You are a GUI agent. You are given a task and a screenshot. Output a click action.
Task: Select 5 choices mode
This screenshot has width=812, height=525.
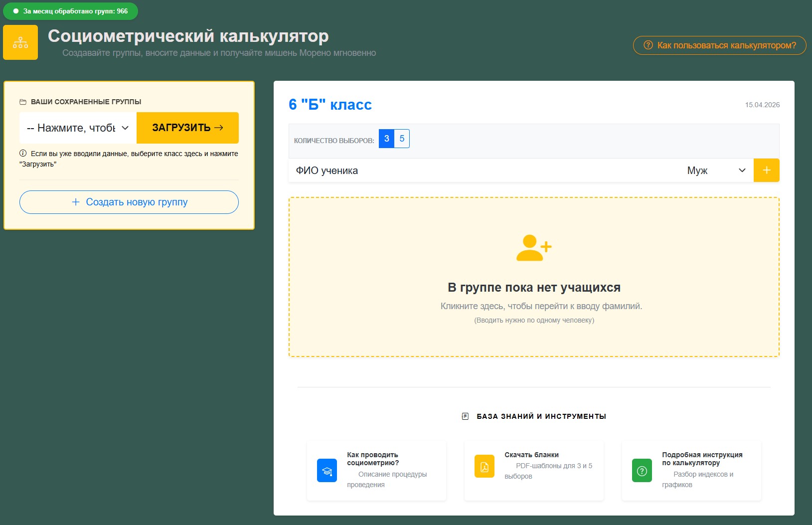coord(402,139)
